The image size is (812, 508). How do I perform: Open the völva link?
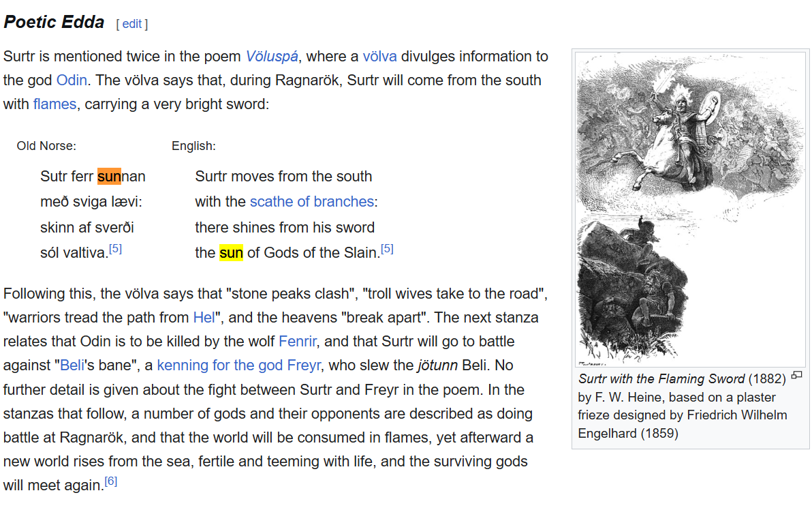(379, 56)
